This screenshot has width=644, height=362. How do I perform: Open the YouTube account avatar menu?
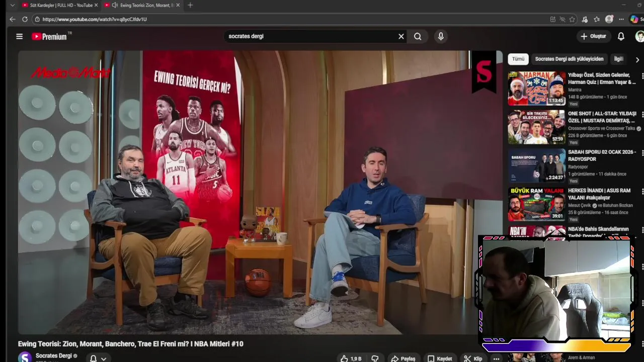click(x=639, y=36)
